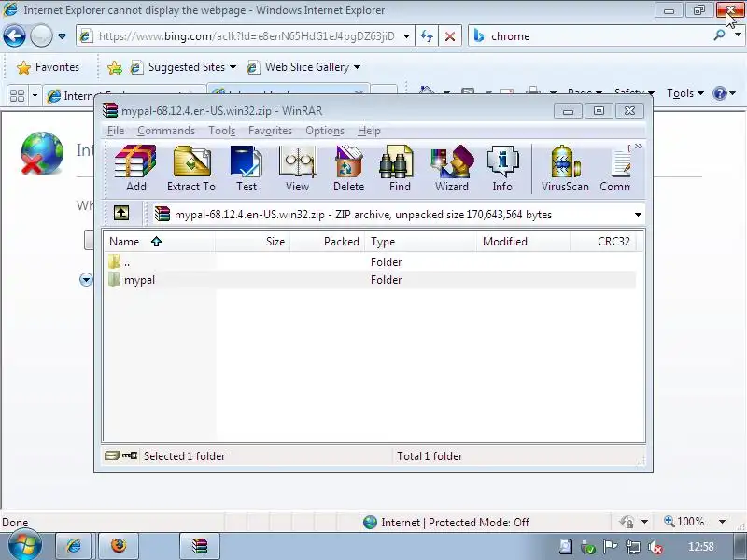Click the Delete toolbar icon
The width and height of the screenshot is (747, 560).
click(348, 169)
